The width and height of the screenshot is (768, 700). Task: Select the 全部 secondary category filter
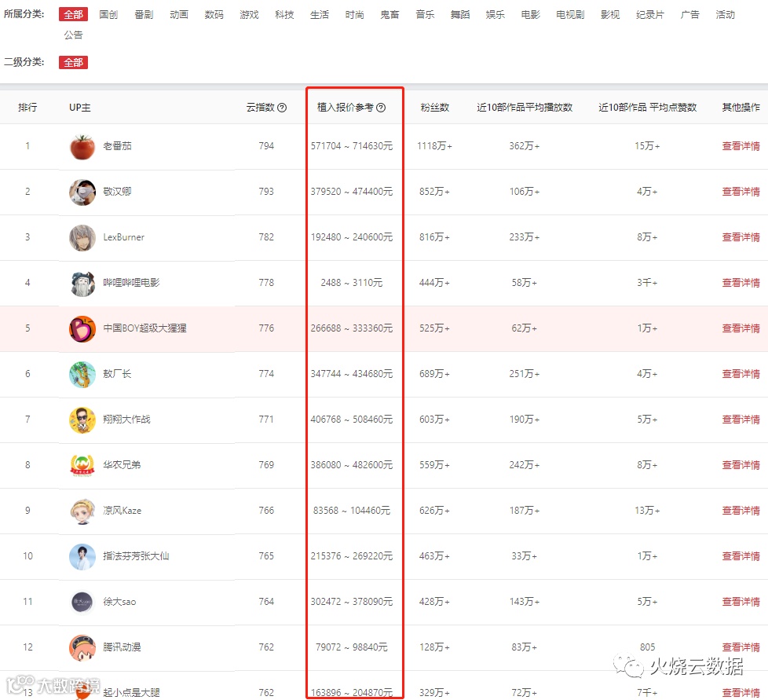coord(74,62)
